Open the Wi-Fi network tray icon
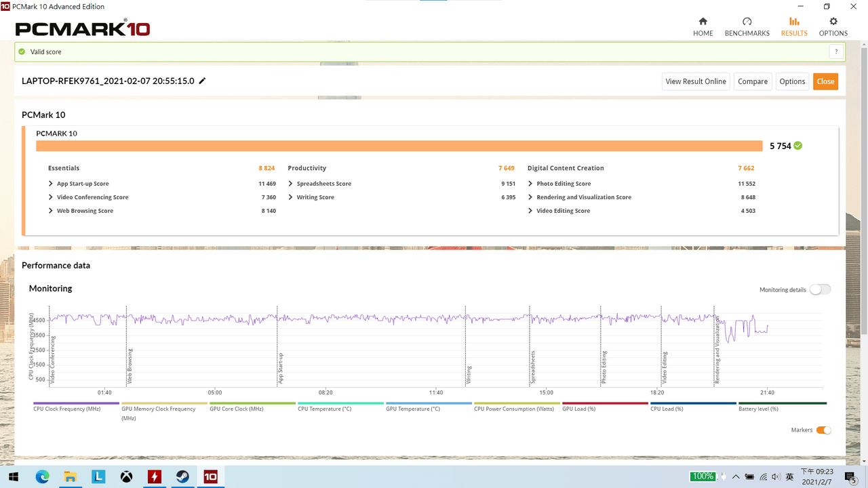Image resolution: width=868 pixels, height=488 pixels. [764, 476]
